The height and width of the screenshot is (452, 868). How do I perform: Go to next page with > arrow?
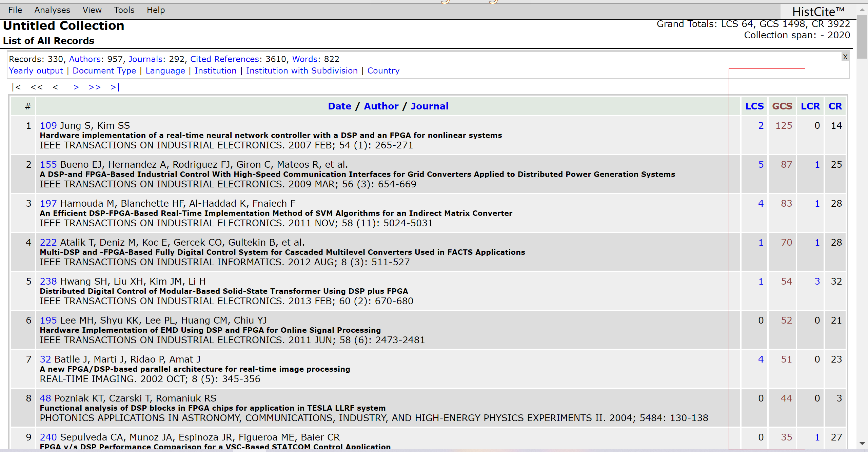click(76, 87)
